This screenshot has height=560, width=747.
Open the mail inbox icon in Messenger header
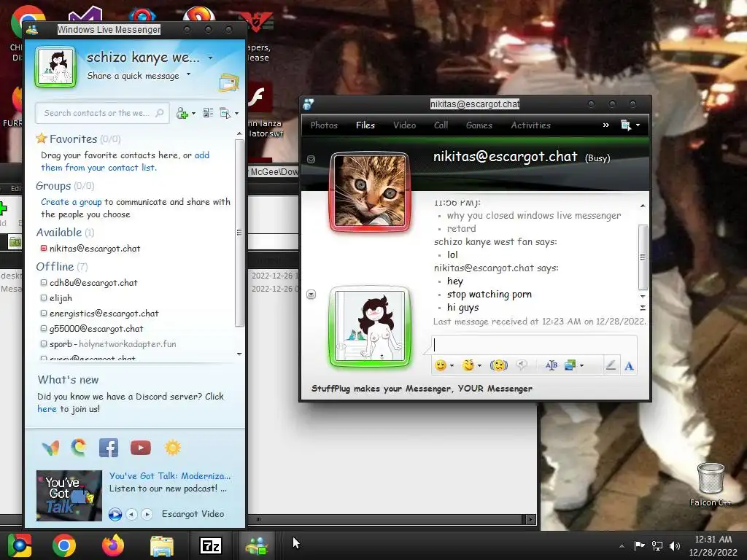coord(228,83)
